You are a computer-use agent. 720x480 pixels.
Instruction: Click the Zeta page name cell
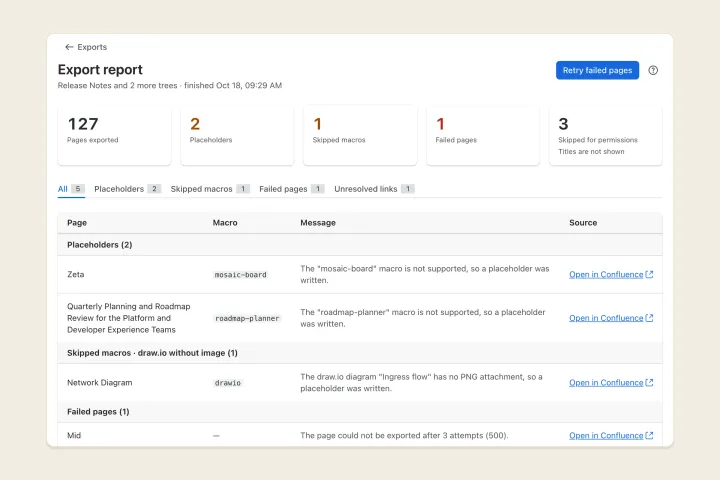coord(76,274)
